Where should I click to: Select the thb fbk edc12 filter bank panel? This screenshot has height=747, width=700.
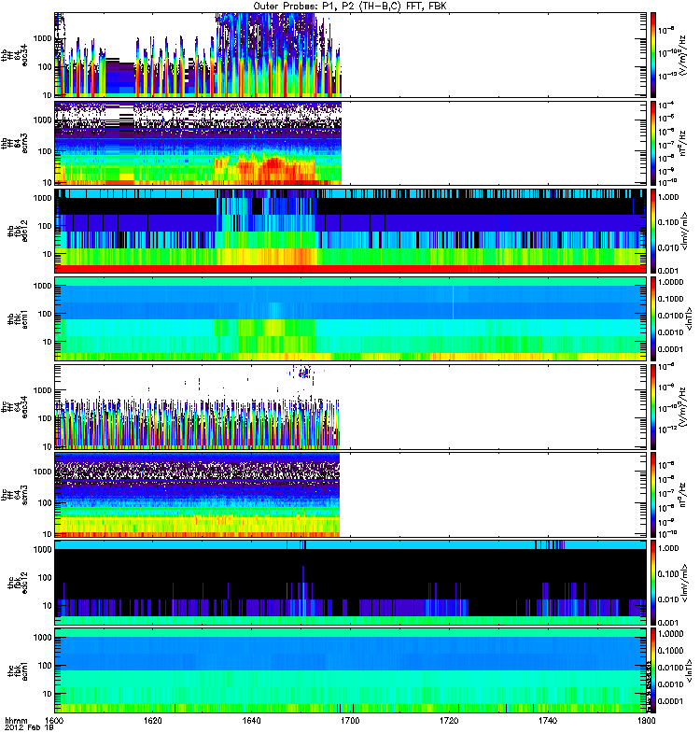click(x=350, y=231)
